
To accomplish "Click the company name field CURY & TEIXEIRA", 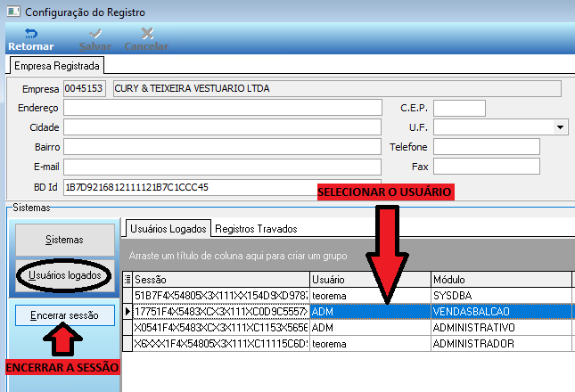I will [337, 89].
